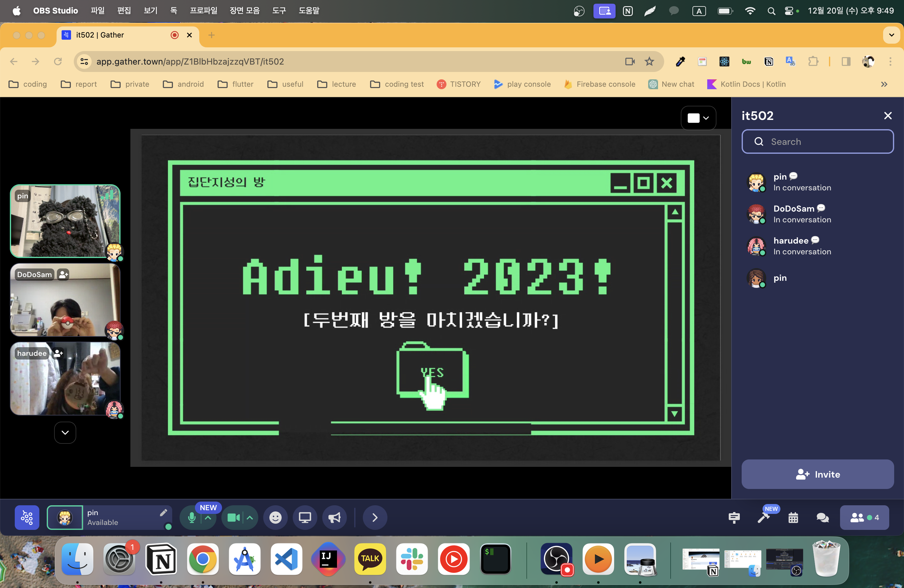Click the megaphone announce icon
904x588 pixels.
(334, 517)
